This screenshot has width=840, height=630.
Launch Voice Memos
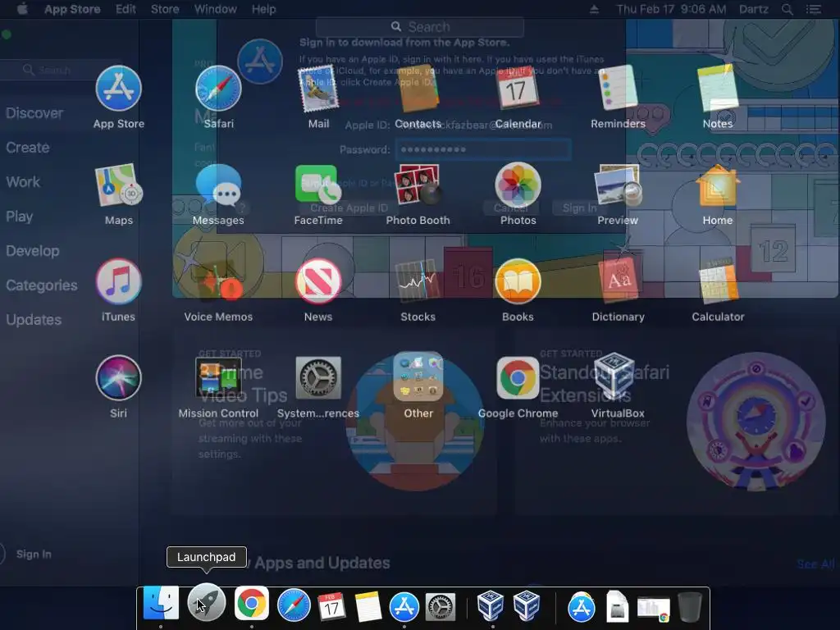click(x=218, y=281)
